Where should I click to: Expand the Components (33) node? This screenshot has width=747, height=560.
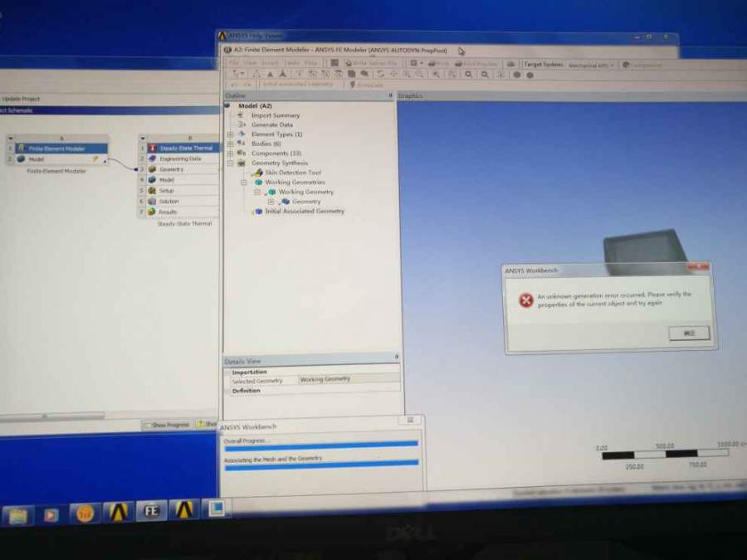[x=230, y=153]
